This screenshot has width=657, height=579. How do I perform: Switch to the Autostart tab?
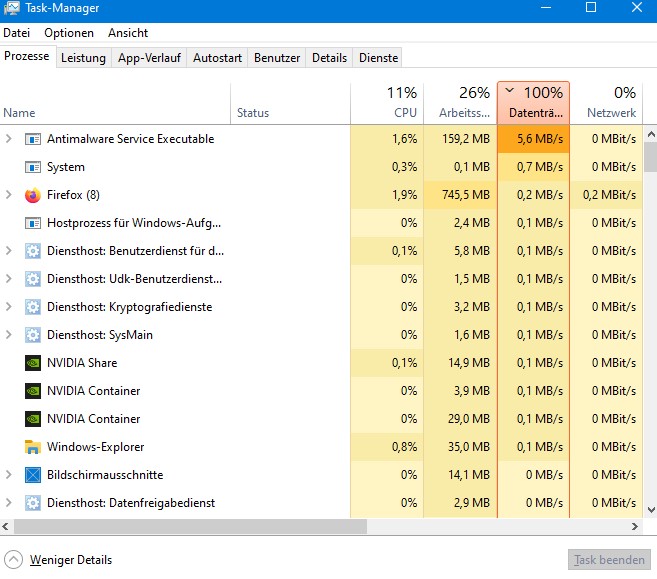(217, 58)
